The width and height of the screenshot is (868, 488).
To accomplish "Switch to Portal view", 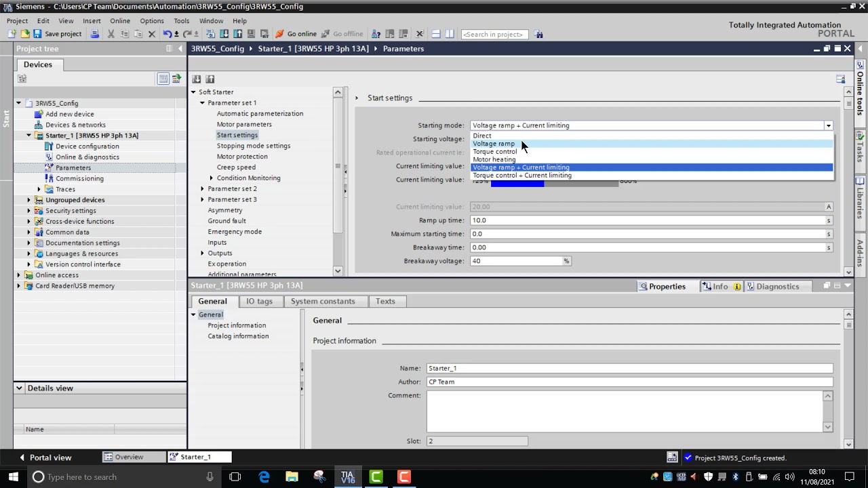I will click(45, 457).
